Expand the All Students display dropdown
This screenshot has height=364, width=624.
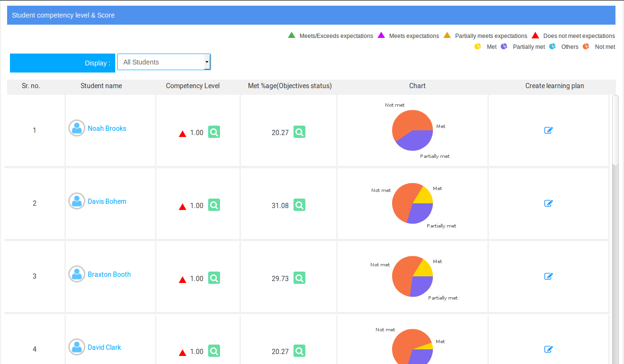tap(164, 62)
